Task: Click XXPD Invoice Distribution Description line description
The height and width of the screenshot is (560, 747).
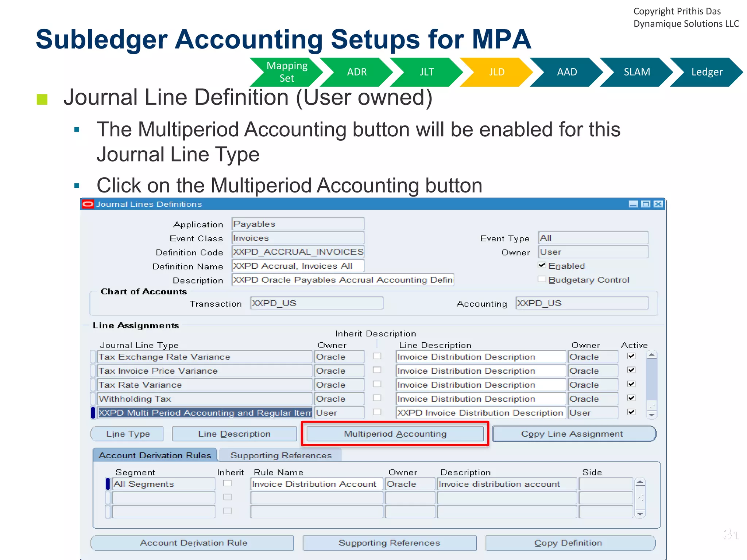Action: coord(481,412)
